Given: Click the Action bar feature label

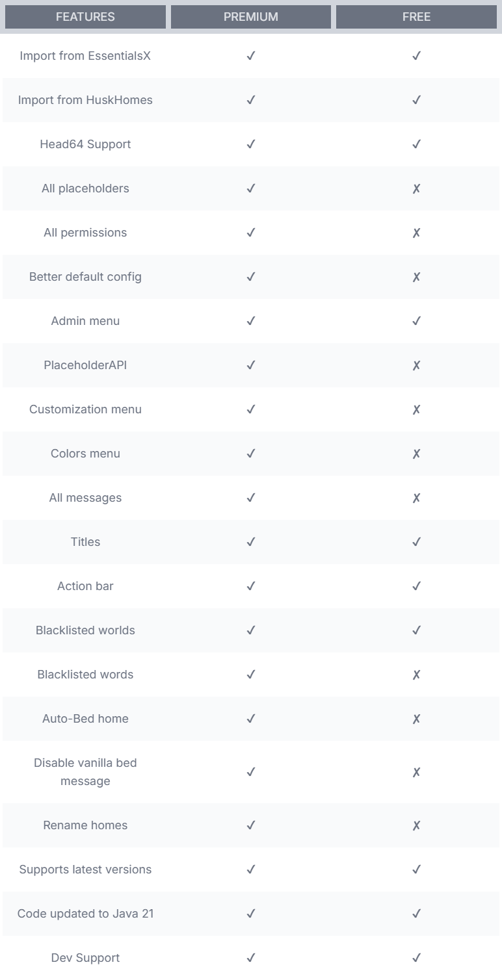Looking at the screenshot, I should (x=85, y=586).
